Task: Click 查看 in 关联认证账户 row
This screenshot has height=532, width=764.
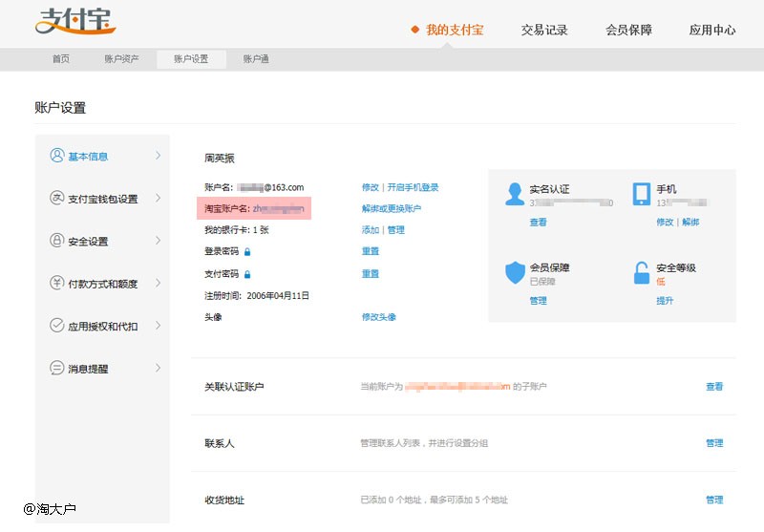Action: click(714, 387)
